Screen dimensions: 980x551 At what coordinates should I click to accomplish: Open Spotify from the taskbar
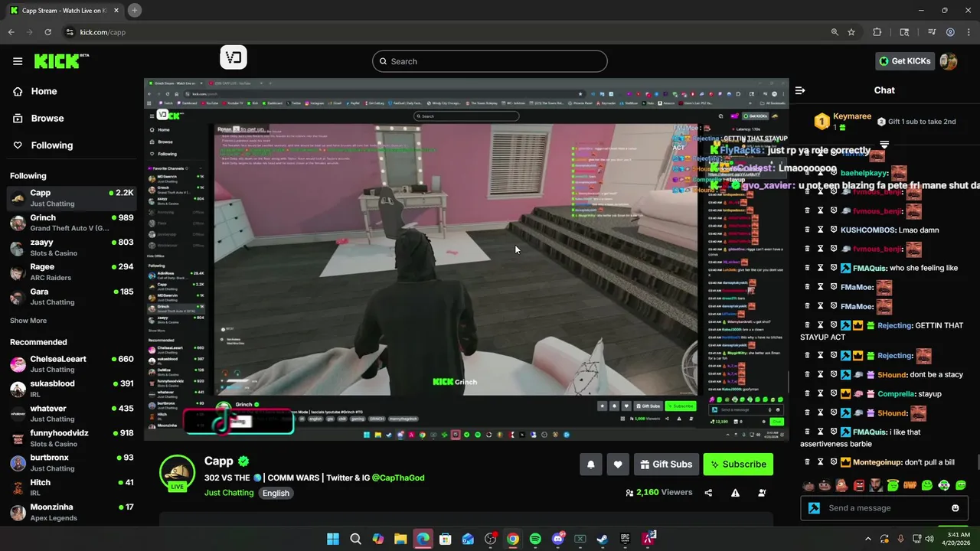(535, 539)
